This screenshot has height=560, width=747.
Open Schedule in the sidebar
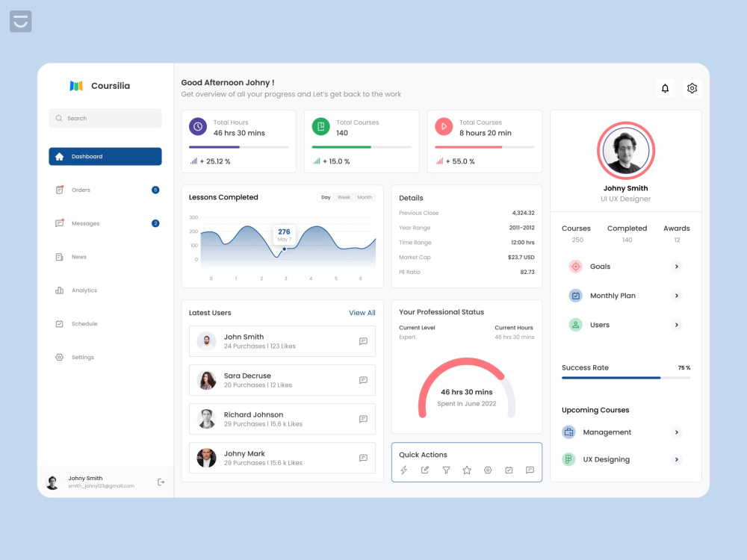click(105, 324)
